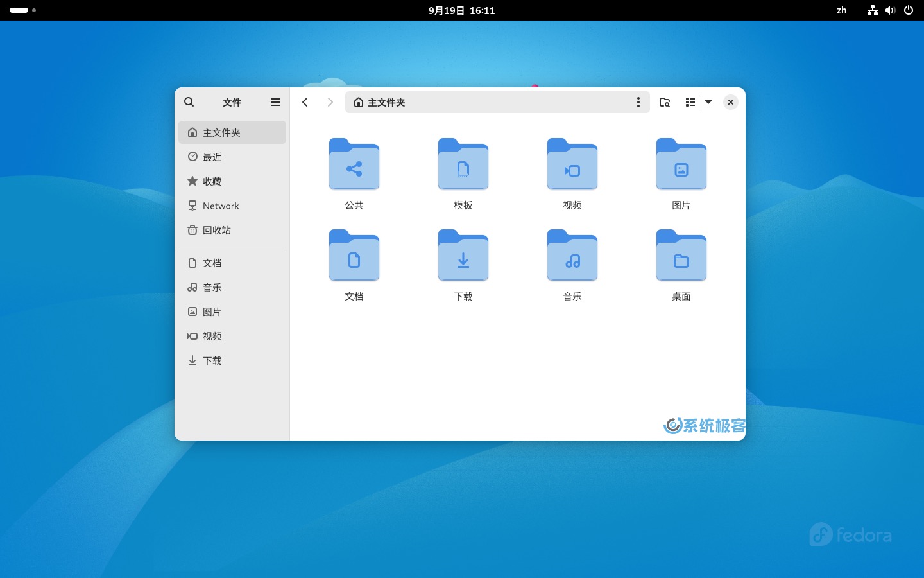
Task: Click the zh input method indicator
Action: 841,10
